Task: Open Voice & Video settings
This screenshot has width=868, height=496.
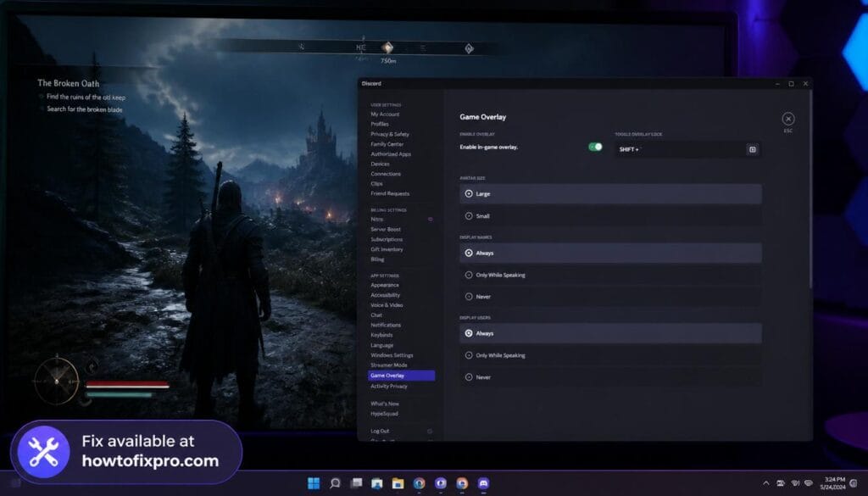Action: (387, 305)
